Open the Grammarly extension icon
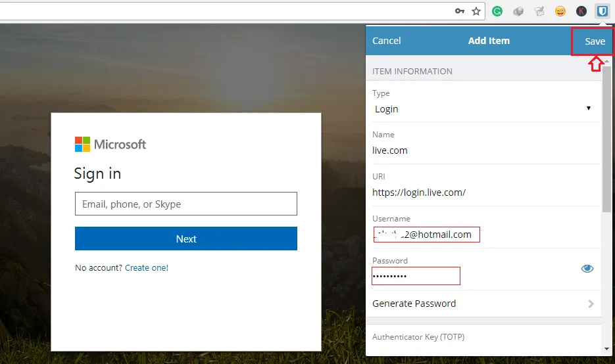This screenshot has height=364, width=615. (497, 11)
